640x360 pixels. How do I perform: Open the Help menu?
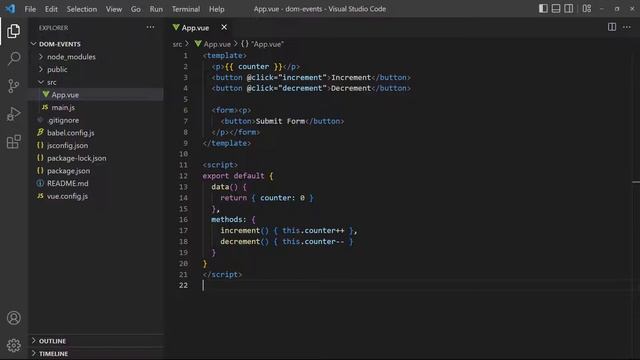coord(217,9)
